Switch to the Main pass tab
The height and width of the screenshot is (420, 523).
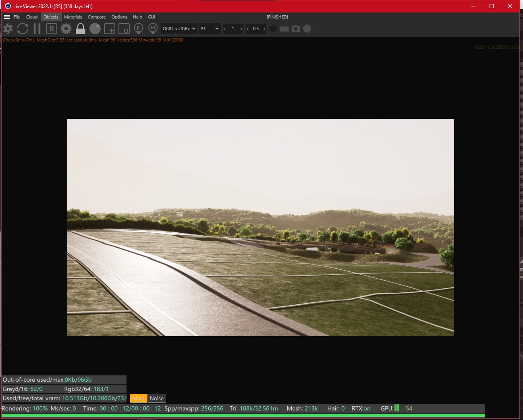click(138, 398)
